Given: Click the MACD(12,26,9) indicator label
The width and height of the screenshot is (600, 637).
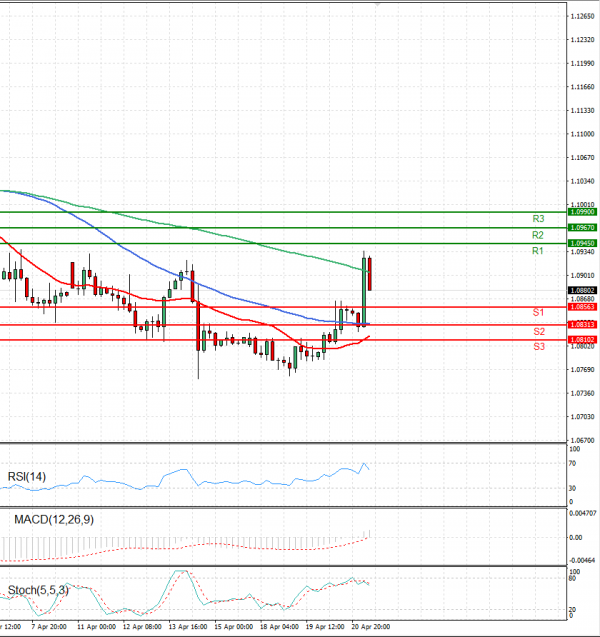Looking at the screenshot, I should point(54,520).
